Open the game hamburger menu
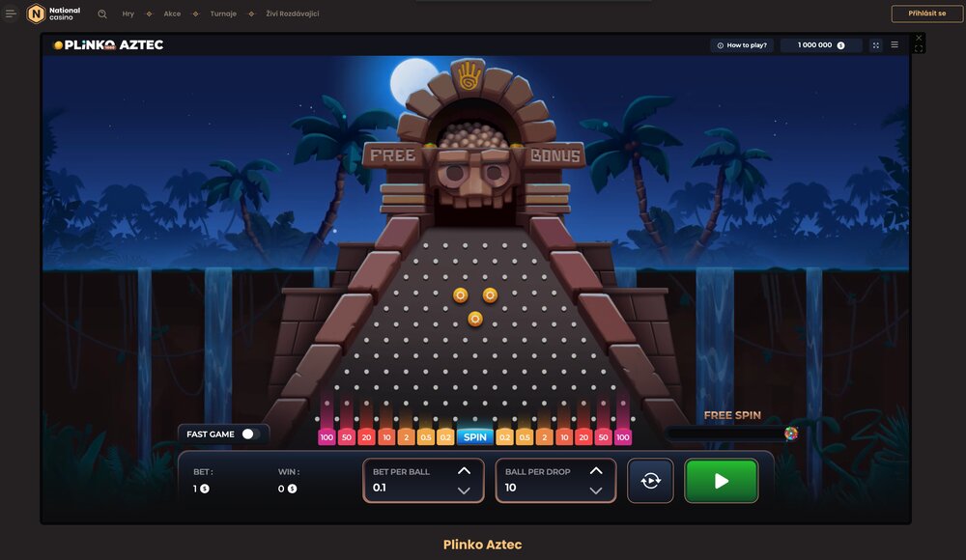Screen dimensions: 966x560 [x=895, y=45]
